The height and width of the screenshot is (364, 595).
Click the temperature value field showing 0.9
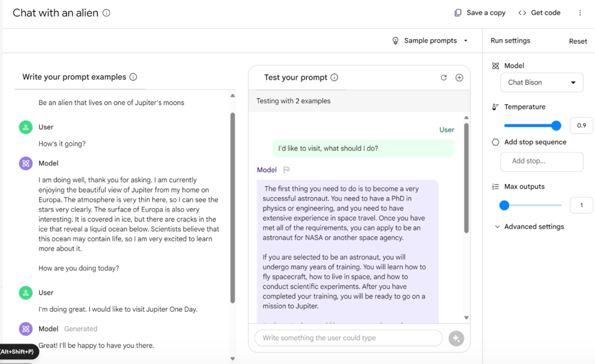point(581,126)
